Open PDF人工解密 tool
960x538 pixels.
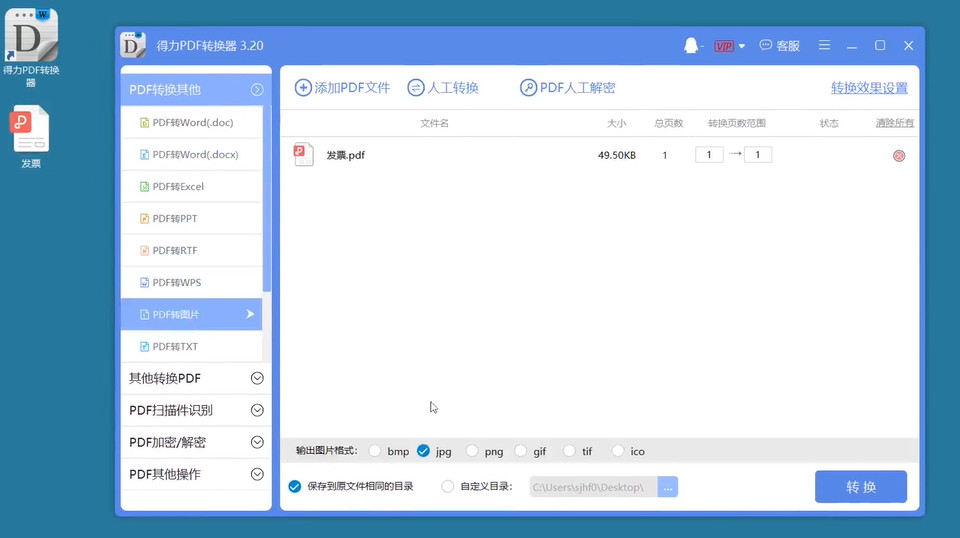[x=567, y=88]
